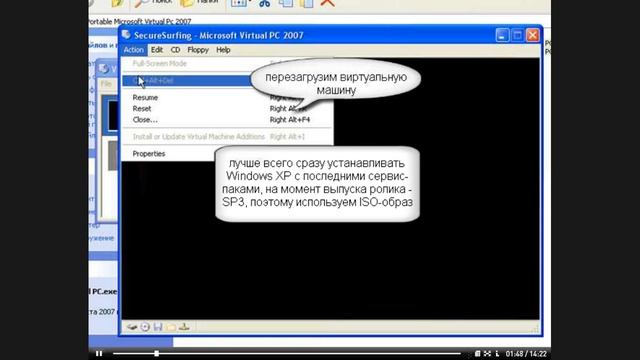The image size is (640, 360).
Task: Click the info icon in video player
Action: [x=497, y=353]
